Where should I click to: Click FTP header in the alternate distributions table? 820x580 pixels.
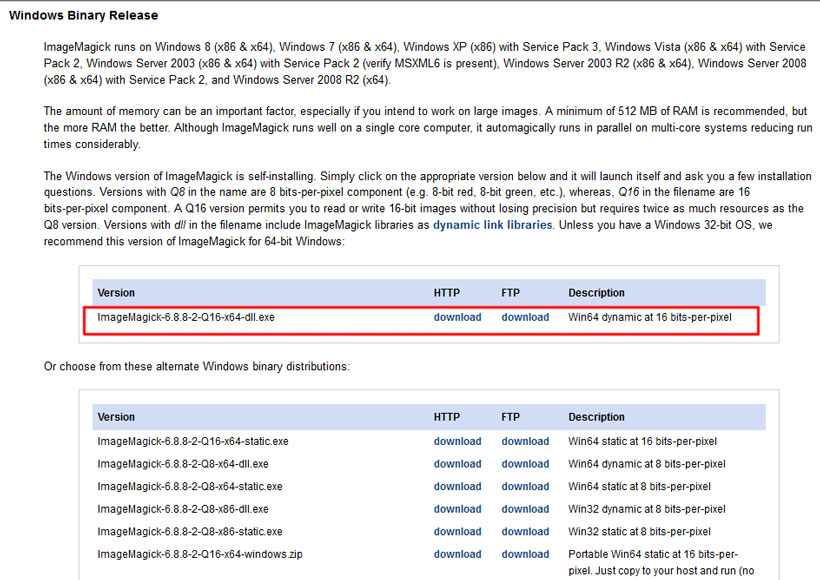click(510, 417)
